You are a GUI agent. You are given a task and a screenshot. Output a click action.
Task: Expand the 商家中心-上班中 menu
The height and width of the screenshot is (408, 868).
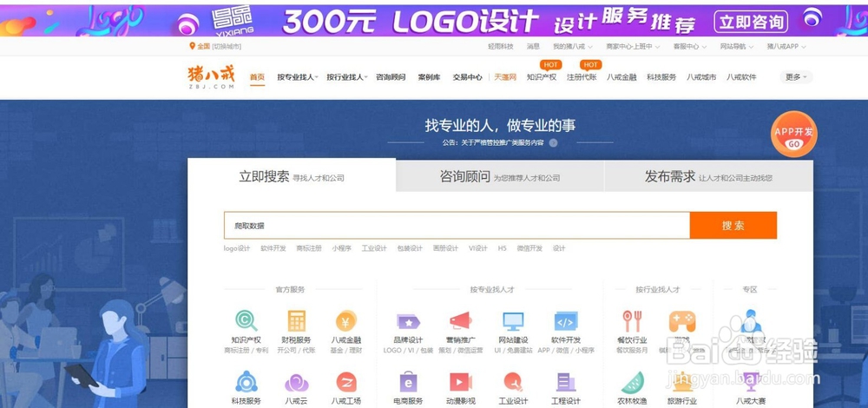[x=633, y=47]
